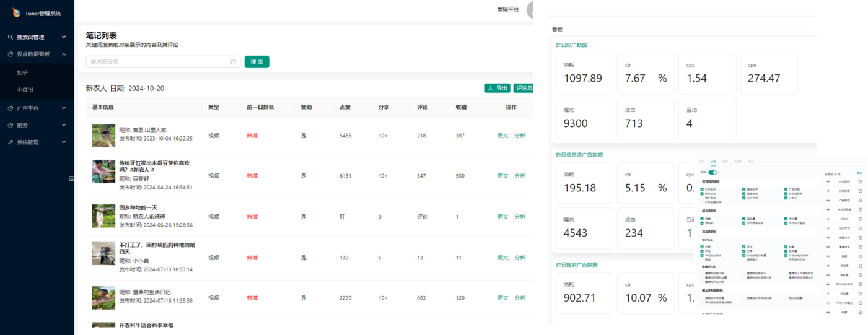Click the 请选择日期 date input field
Viewport: 868px width, 335px height.
pos(158,62)
